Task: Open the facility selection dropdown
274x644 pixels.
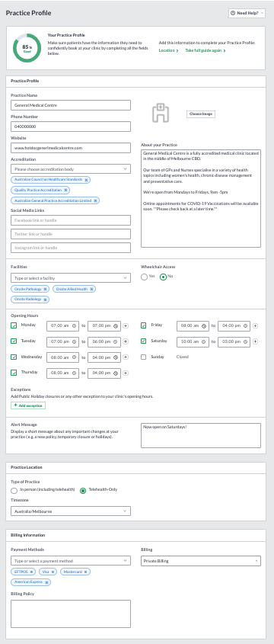Action: [x=71, y=278]
